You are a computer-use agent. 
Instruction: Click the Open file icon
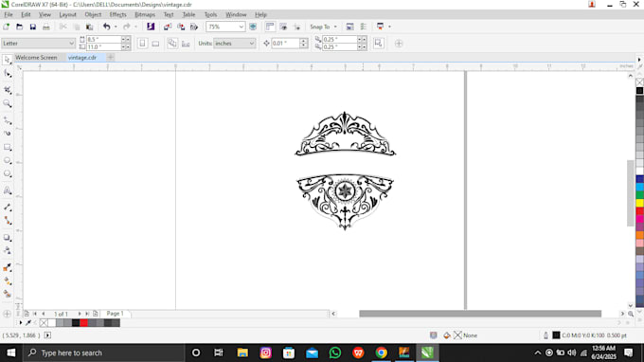click(19, 27)
